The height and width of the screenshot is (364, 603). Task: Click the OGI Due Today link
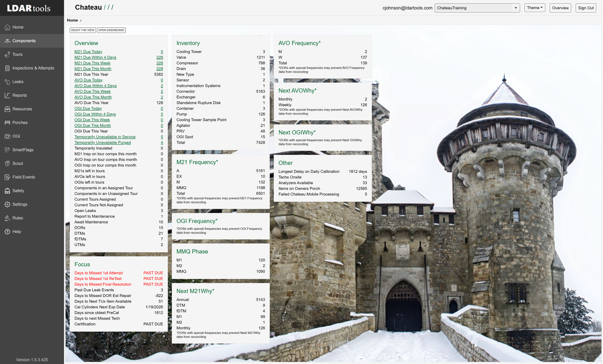tap(88, 108)
